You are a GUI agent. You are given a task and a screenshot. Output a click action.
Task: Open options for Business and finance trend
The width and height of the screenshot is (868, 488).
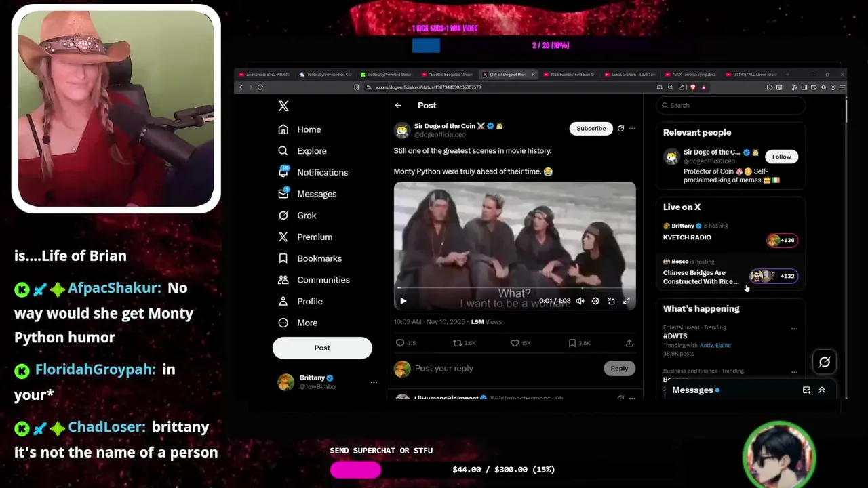coord(794,372)
